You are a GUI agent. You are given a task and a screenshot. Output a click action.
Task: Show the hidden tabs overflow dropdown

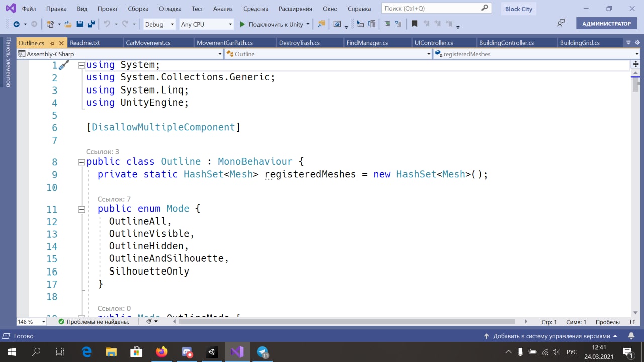628,43
